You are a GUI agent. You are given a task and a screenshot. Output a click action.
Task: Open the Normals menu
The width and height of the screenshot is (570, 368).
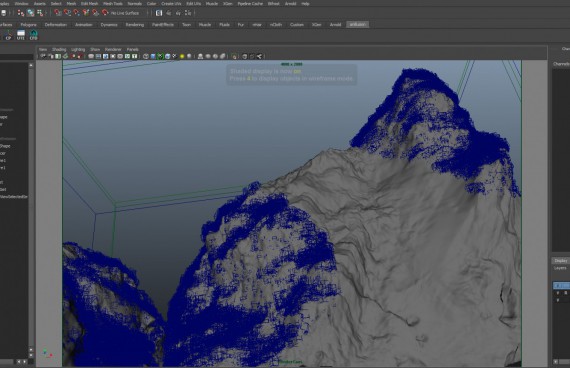[135, 4]
